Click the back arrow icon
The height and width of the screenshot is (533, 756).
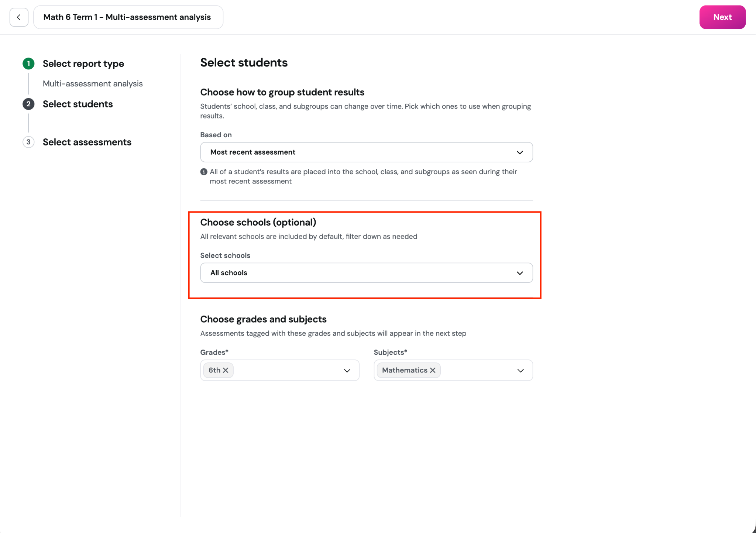19,17
